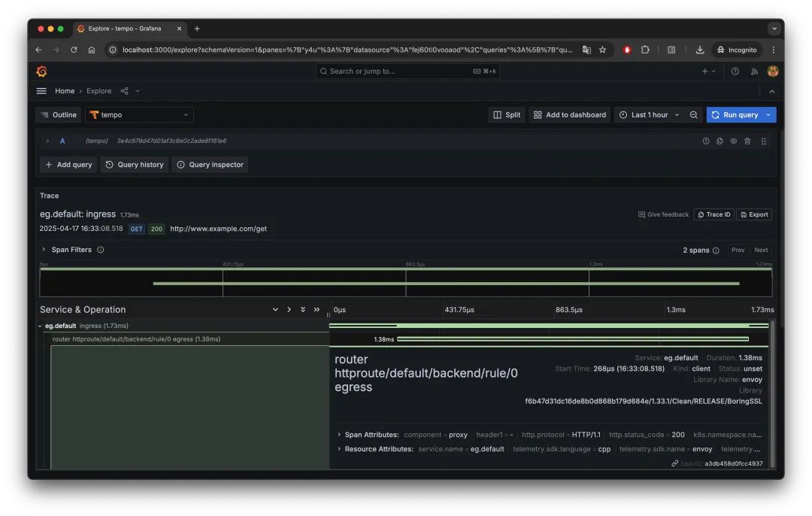The height and width of the screenshot is (516, 812).
Task: Click the trace panel vertical scrollbar
Action: (x=773, y=393)
